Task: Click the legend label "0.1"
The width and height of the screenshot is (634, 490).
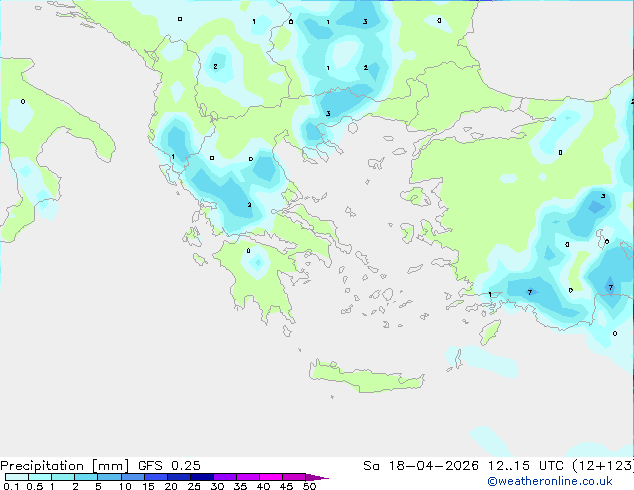Action: [11, 486]
